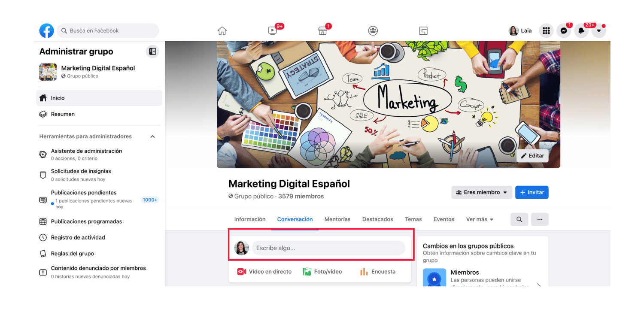Switch to the Información tab
The height and width of the screenshot is (309, 644).
pos(250,219)
